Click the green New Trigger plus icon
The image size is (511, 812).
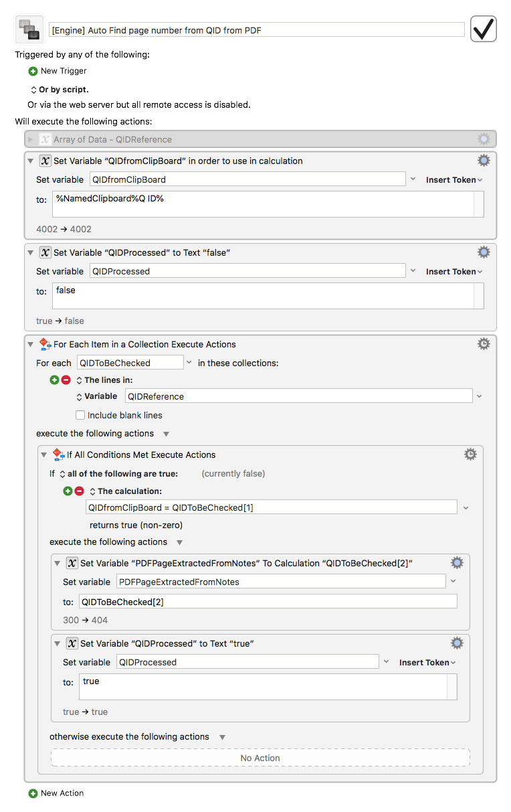tap(33, 71)
